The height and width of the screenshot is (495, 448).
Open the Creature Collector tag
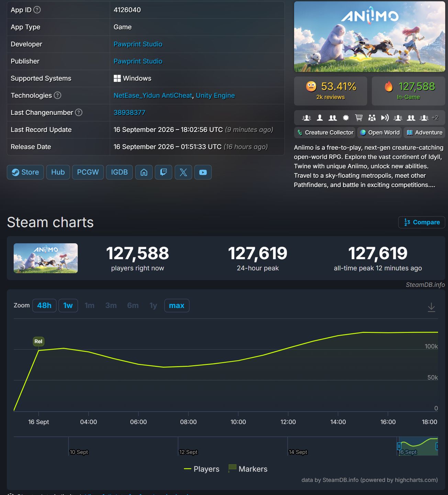325,133
